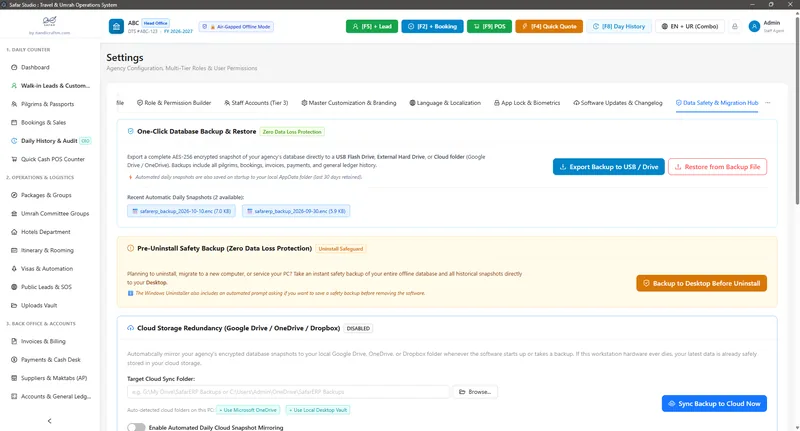
Task: Open Walk-in Leads & Customers
Action: click(50, 86)
